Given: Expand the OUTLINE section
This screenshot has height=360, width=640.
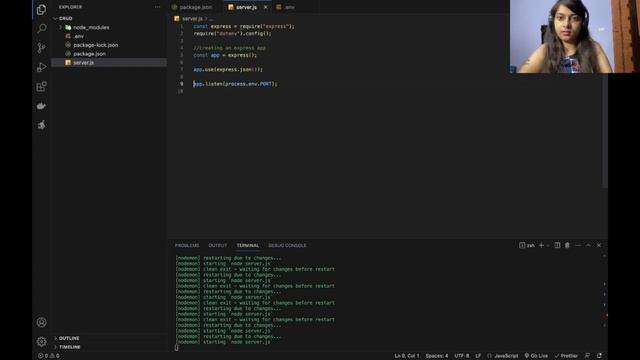Looking at the screenshot, I should point(109,338).
